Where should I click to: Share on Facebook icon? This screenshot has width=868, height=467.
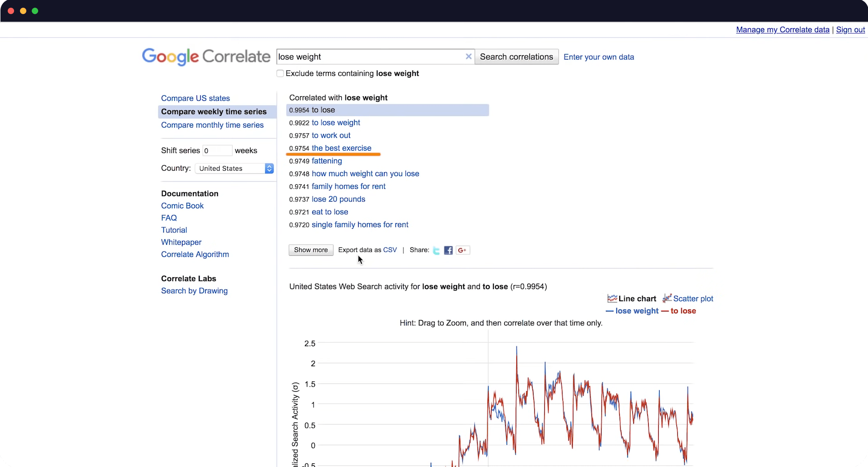click(449, 251)
